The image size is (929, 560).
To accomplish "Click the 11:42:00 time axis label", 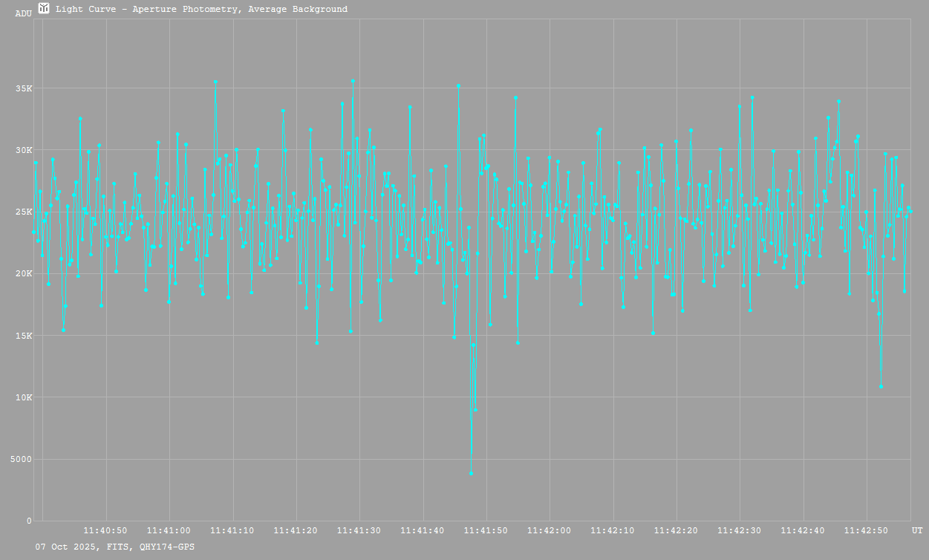I will tap(550, 530).
